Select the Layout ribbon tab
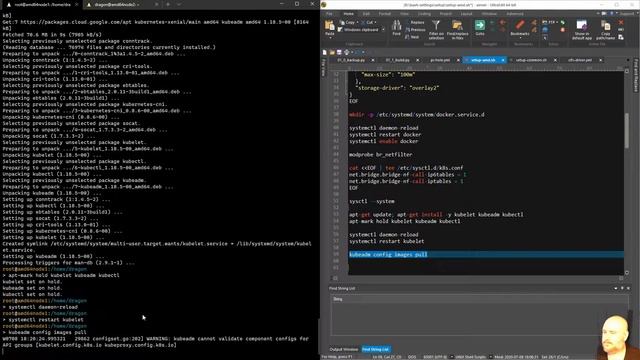Screen dimensions: 640x360 point(466,14)
